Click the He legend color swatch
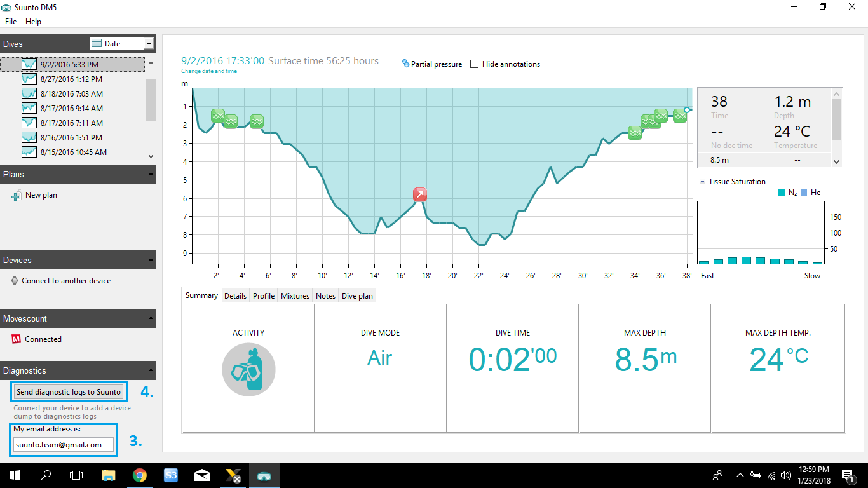Image resolution: width=868 pixels, height=488 pixels. click(x=804, y=193)
